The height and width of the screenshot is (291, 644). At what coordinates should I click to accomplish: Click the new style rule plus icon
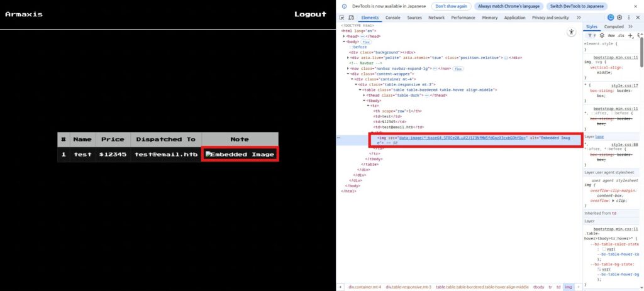[x=630, y=36]
